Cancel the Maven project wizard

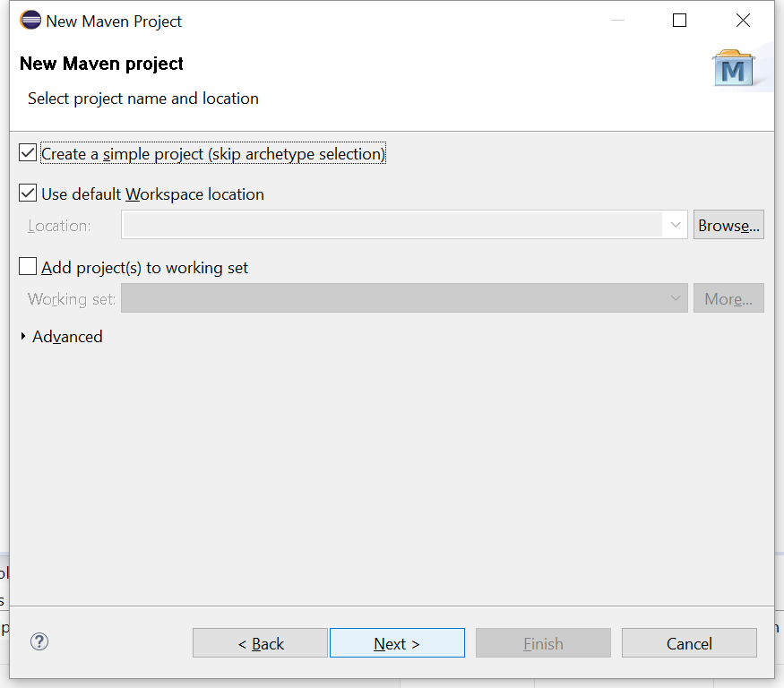pyautogui.click(x=689, y=643)
